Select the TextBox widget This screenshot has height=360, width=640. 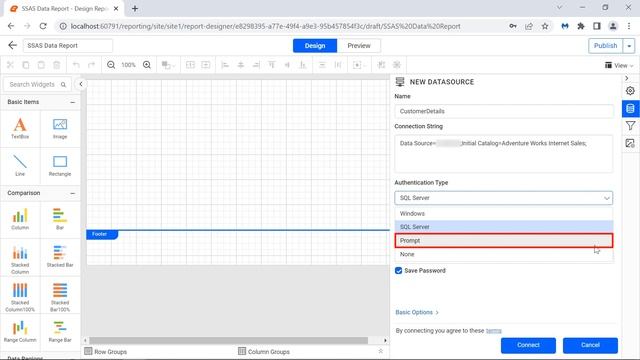[20, 128]
